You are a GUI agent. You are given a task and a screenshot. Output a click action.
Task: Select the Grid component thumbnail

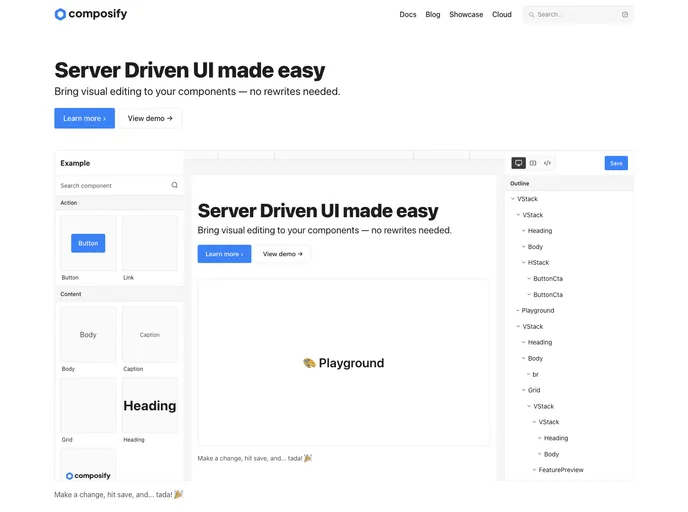tap(88, 405)
